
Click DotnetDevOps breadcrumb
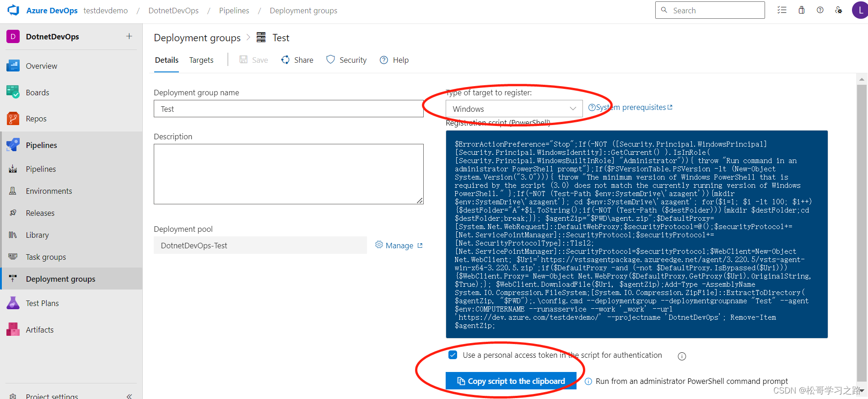173,11
